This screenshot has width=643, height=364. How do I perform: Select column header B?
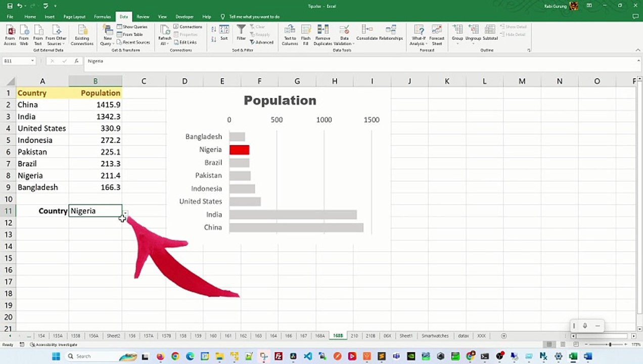click(95, 81)
